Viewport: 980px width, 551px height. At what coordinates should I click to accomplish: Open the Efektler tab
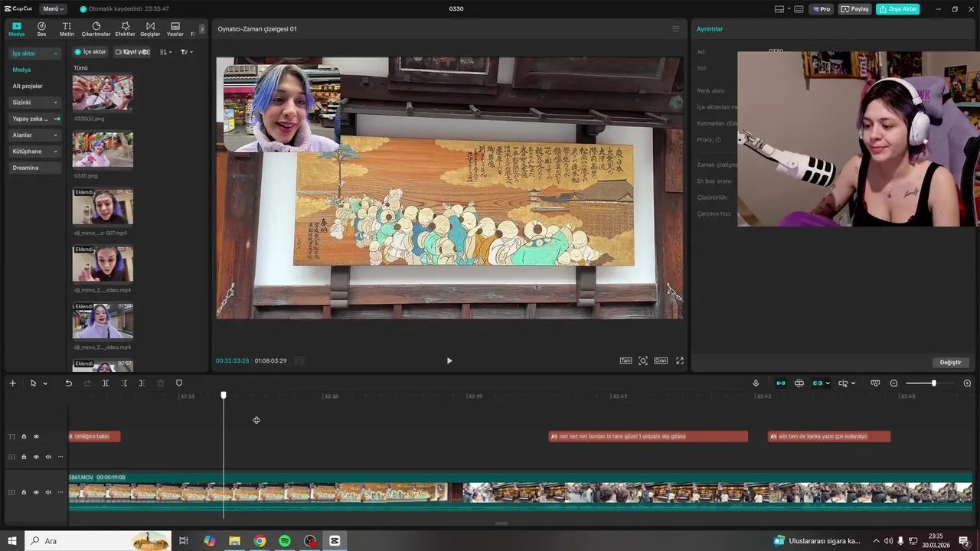click(125, 29)
